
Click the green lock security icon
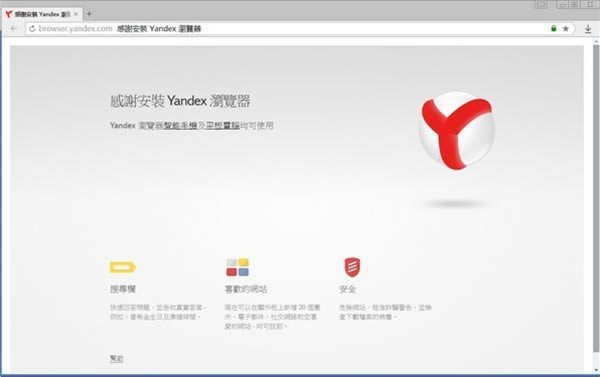553,29
